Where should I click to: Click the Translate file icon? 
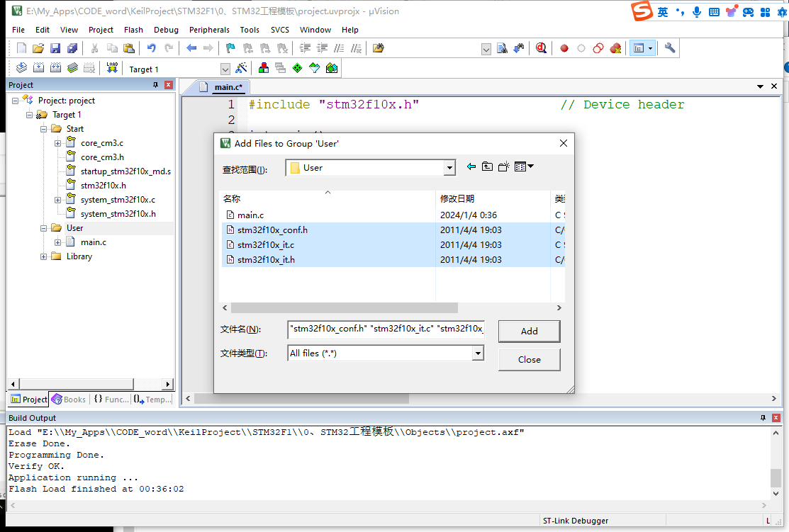tap(22, 68)
